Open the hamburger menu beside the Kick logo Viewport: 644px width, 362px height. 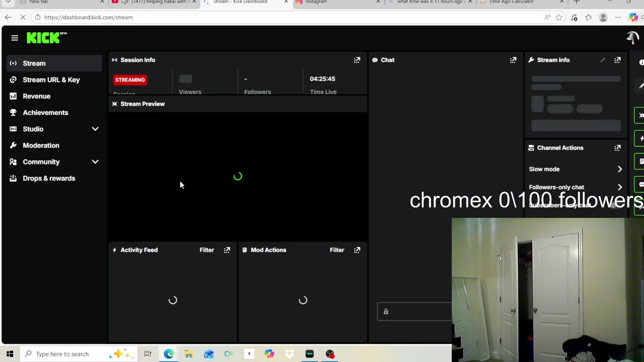15,38
